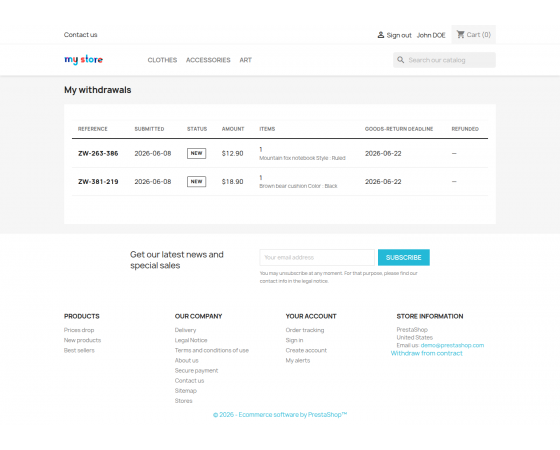560x450 pixels.
Task: Open the Sitemap footer link
Action: pyautogui.click(x=186, y=391)
